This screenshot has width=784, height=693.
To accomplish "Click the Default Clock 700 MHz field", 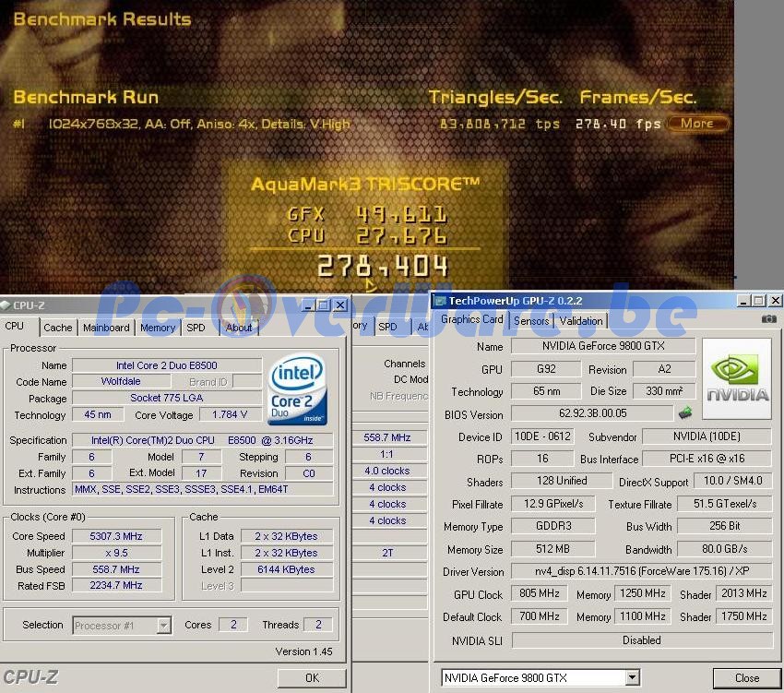I will click(x=539, y=616).
